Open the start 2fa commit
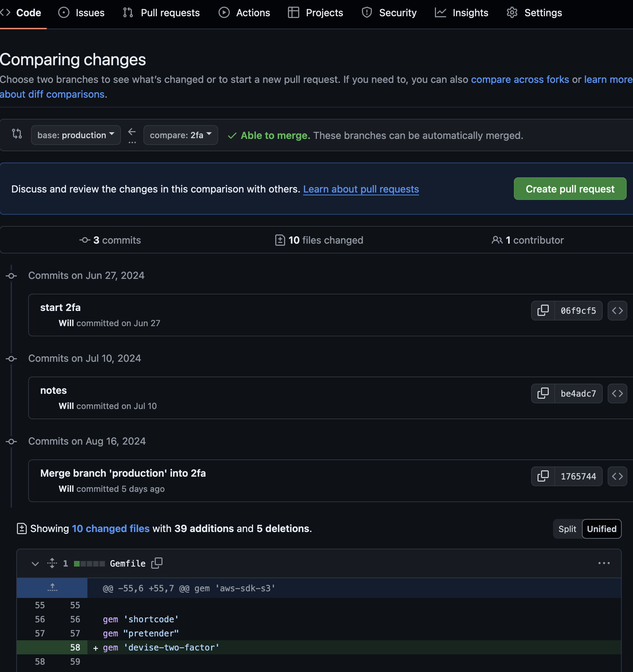Viewport: 633px width, 672px height. pos(60,307)
